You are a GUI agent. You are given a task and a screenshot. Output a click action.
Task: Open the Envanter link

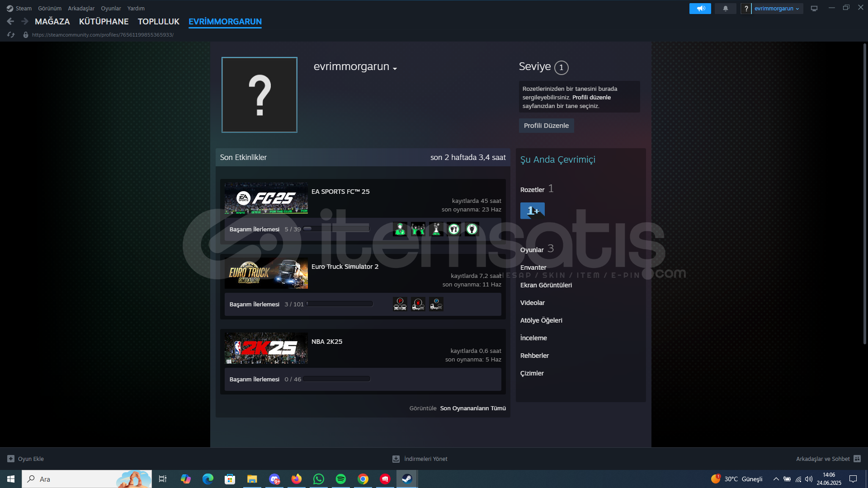click(533, 267)
